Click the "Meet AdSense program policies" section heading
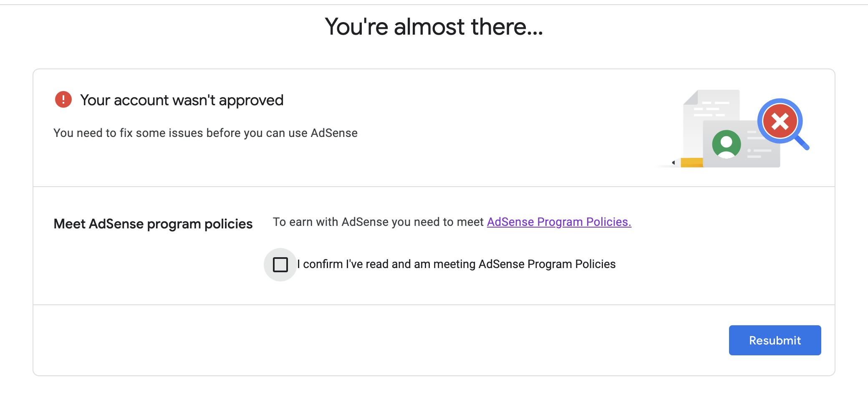868x400 pixels. [x=153, y=224]
